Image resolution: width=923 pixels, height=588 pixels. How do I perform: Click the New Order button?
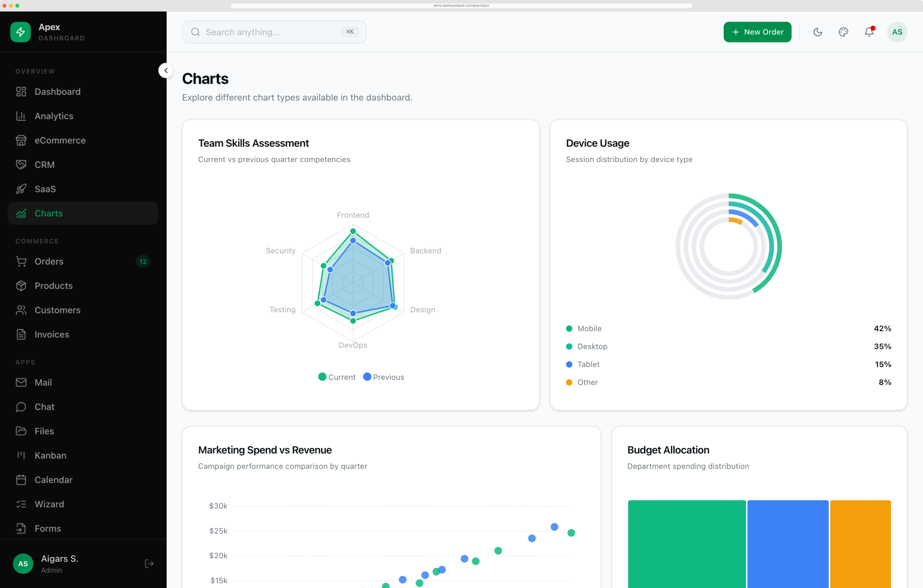pos(757,32)
